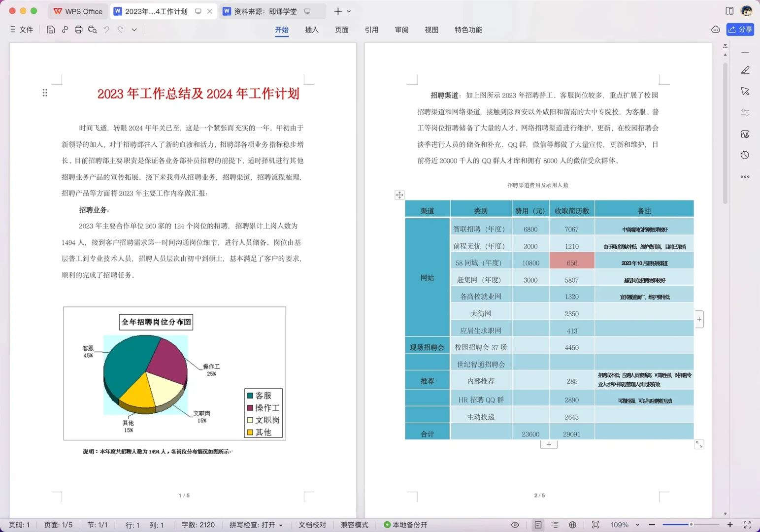Click the screen icon on the active document tab

198,11
